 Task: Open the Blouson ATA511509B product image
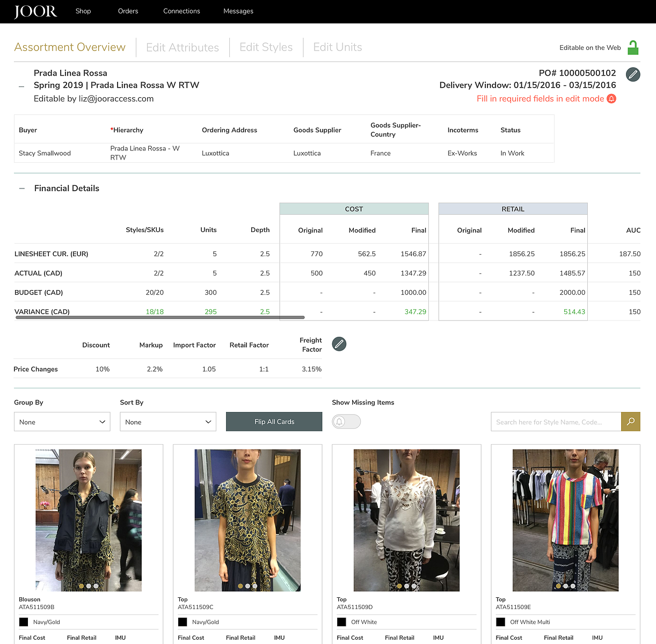click(89, 520)
